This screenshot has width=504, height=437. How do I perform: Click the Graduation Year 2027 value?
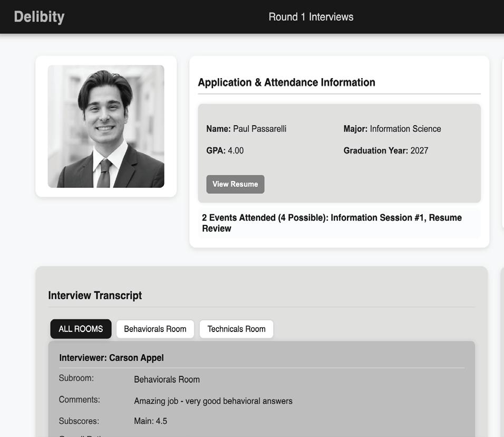pos(419,150)
